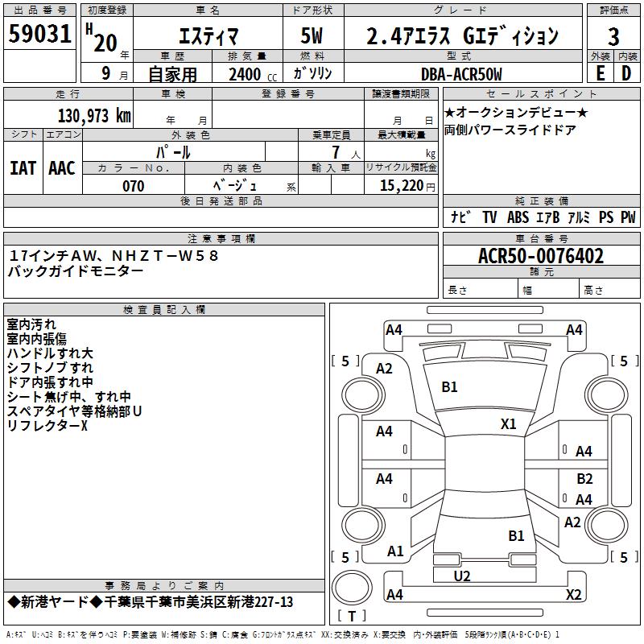Click damage code legend at bottom

click(283, 635)
